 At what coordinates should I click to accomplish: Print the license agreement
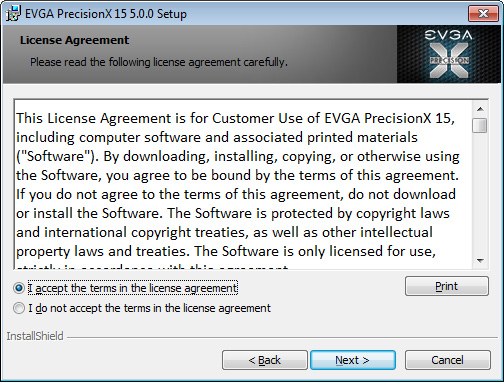click(x=447, y=286)
